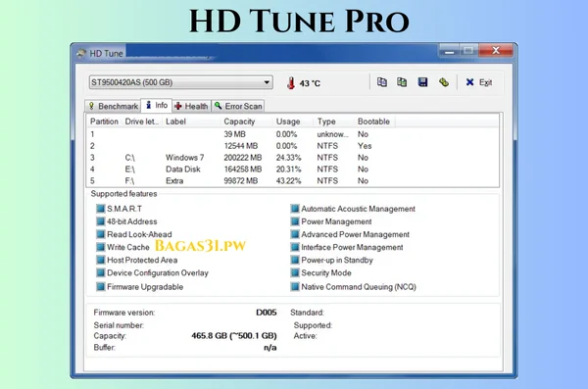Click the thermometer temperature icon
This screenshot has height=389, width=588.
coord(291,83)
